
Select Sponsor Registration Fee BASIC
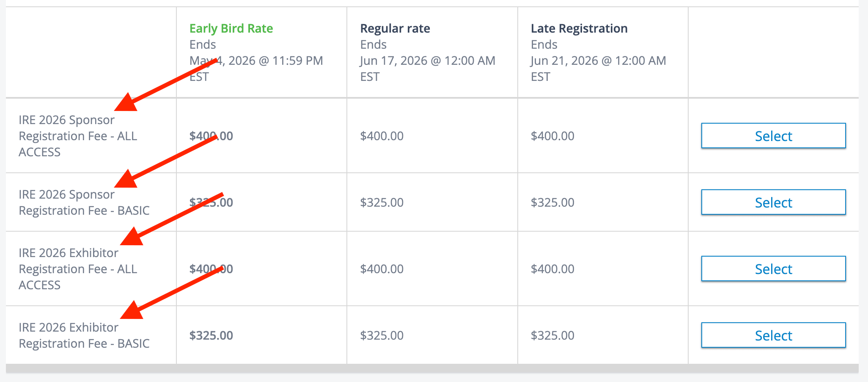click(773, 202)
